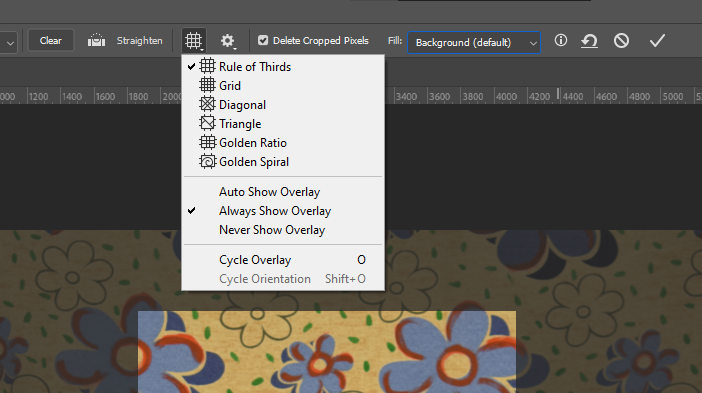Open the Fill Background (default) dropdown
702x393 pixels.
tap(474, 43)
